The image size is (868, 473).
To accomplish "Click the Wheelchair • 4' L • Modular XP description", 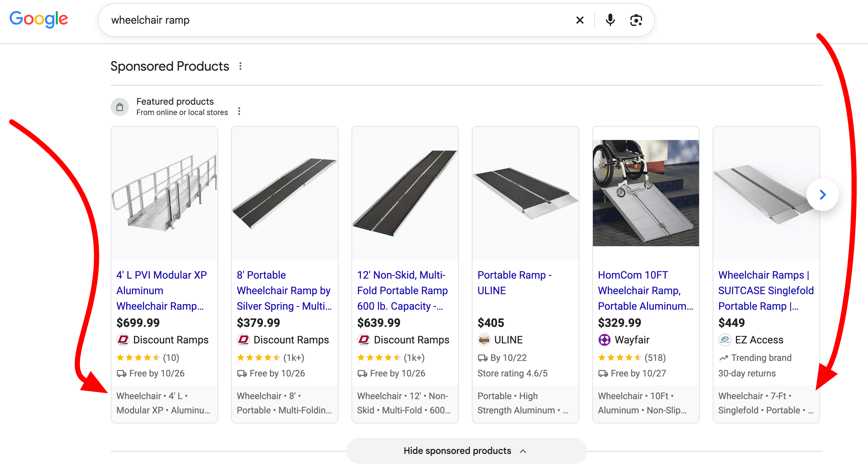I will (x=163, y=403).
